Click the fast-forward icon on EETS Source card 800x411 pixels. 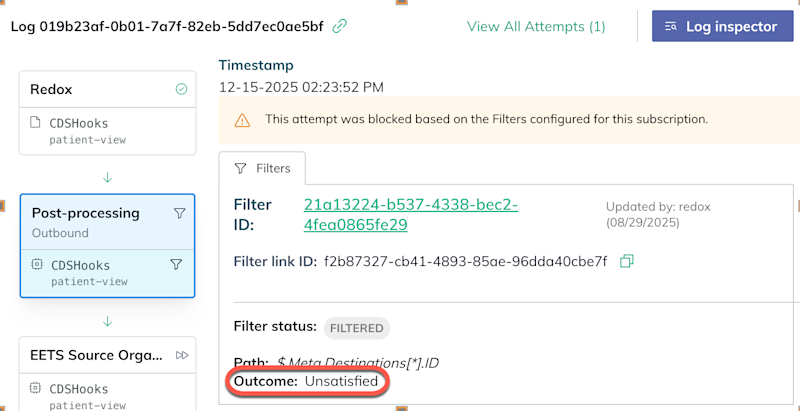tap(181, 355)
